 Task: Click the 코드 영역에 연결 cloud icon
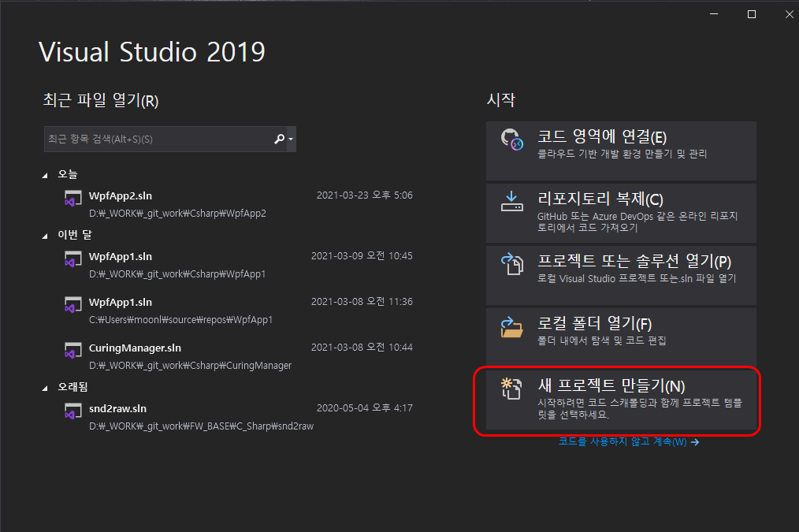click(x=511, y=140)
